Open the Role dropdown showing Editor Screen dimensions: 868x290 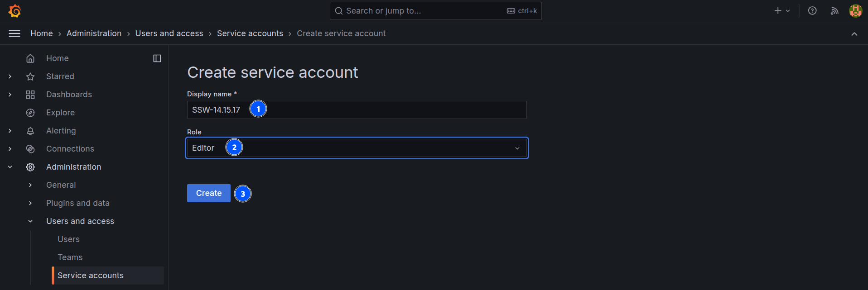[357, 148]
